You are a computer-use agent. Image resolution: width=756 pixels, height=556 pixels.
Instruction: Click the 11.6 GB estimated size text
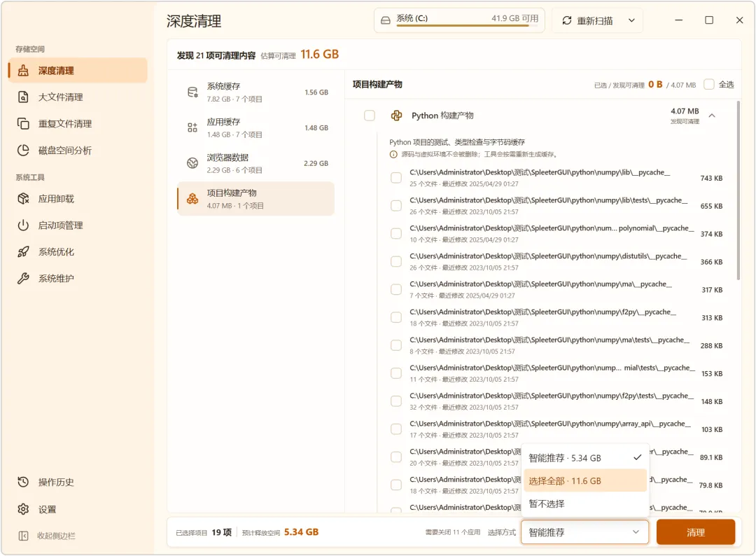(x=320, y=55)
